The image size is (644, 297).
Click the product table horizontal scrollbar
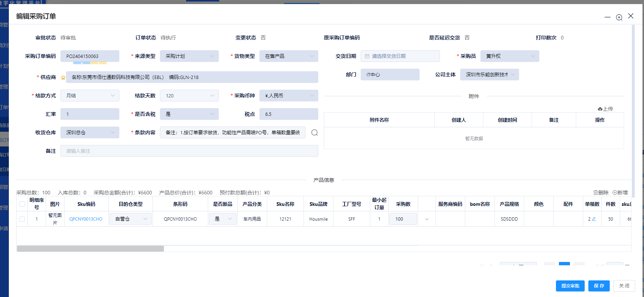click(90, 249)
